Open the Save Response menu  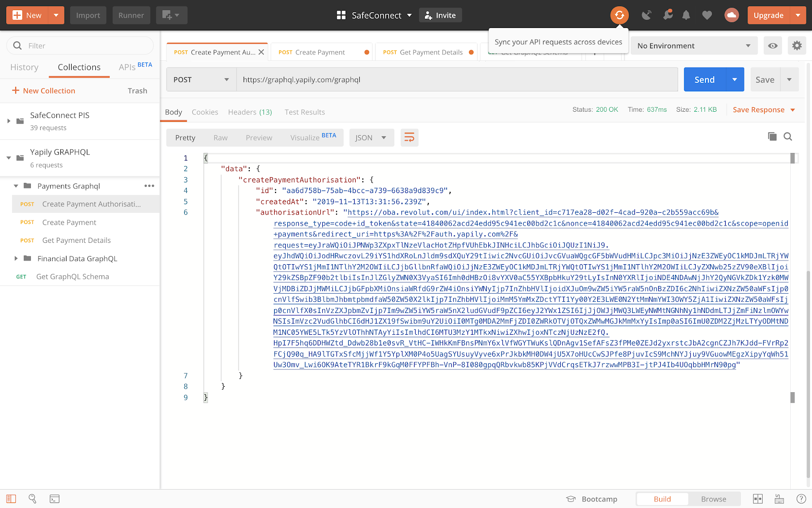[x=764, y=110]
